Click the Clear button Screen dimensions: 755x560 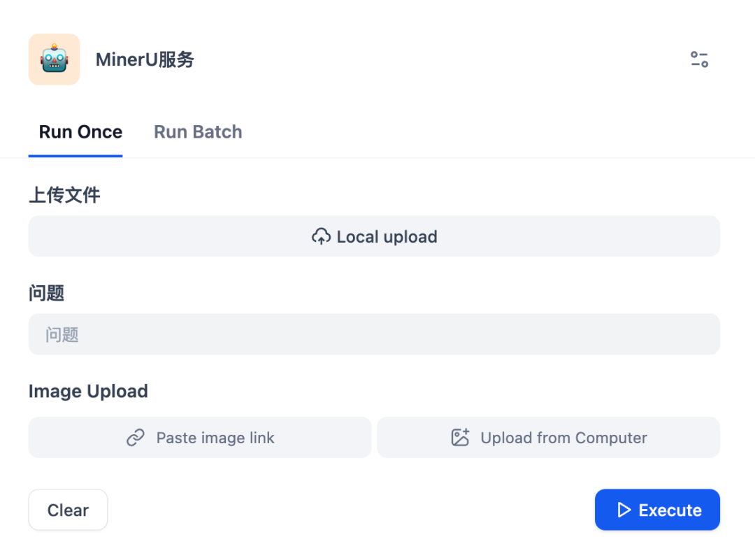(68, 510)
